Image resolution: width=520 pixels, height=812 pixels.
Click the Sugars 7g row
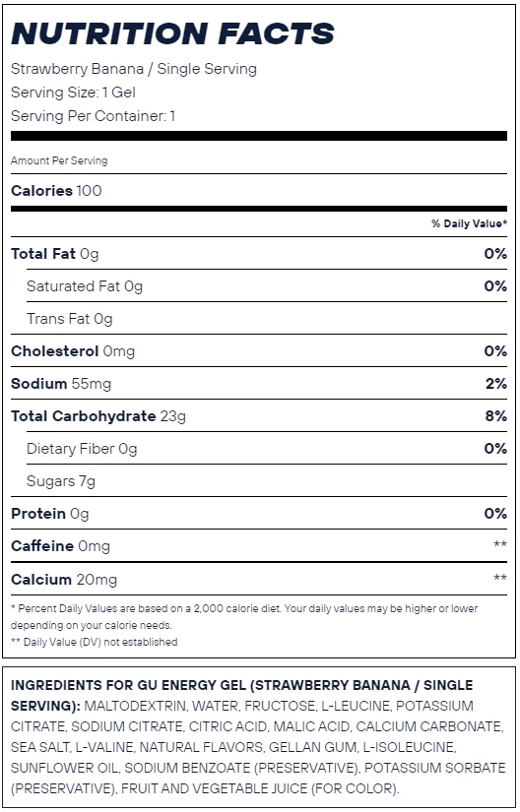coord(267,481)
